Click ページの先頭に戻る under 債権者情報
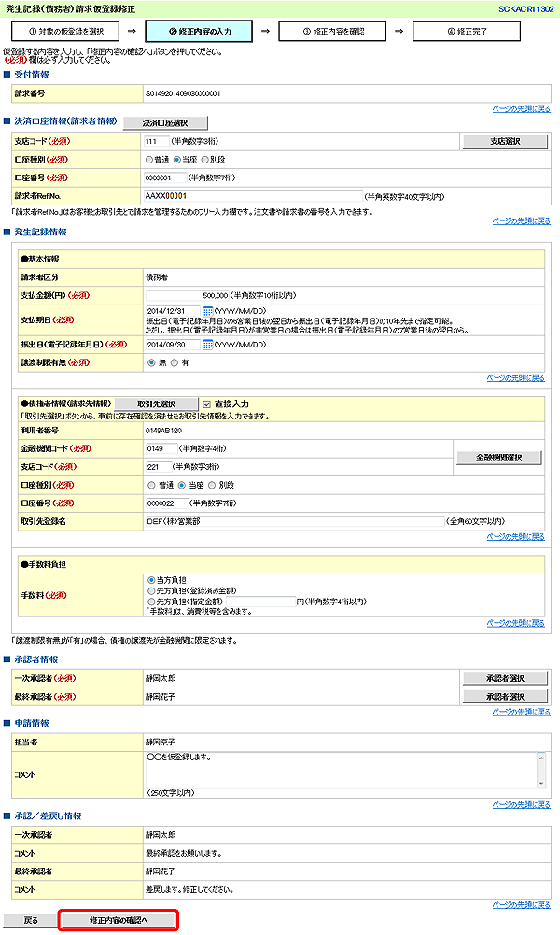Screen dimensions: 560x935 coord(516,537)
